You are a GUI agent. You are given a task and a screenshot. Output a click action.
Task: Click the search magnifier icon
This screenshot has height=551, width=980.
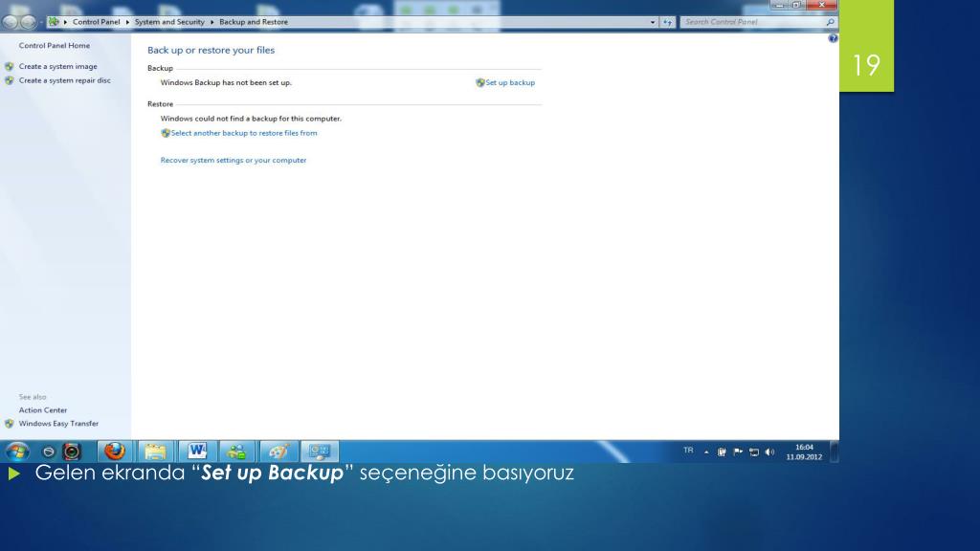point(830,22)
